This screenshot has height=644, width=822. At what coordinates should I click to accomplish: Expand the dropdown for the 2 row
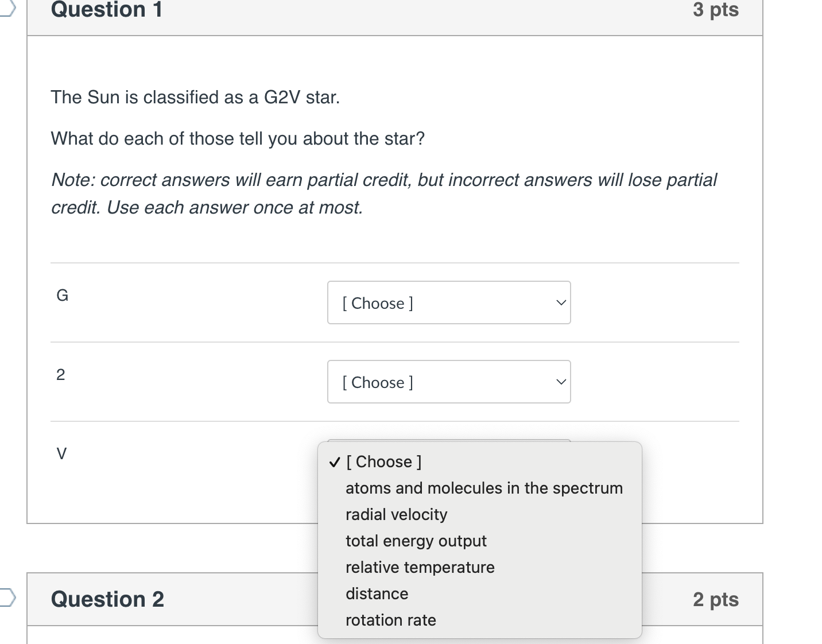(x=449, y=382)
